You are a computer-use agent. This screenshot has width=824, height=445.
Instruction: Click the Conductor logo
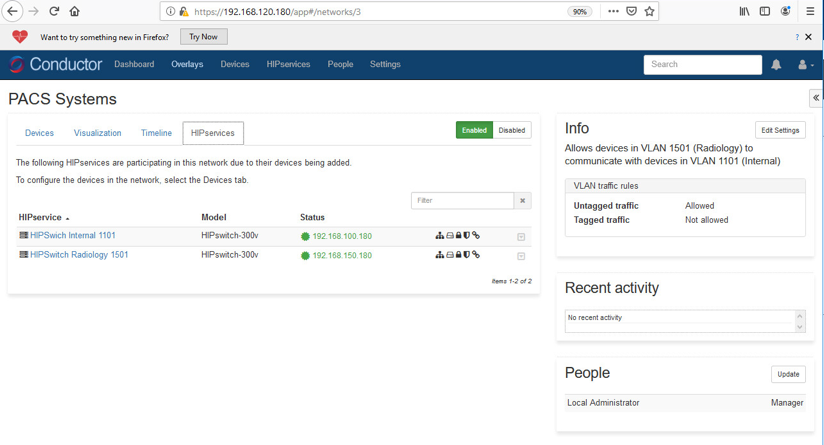click(56, 65)
